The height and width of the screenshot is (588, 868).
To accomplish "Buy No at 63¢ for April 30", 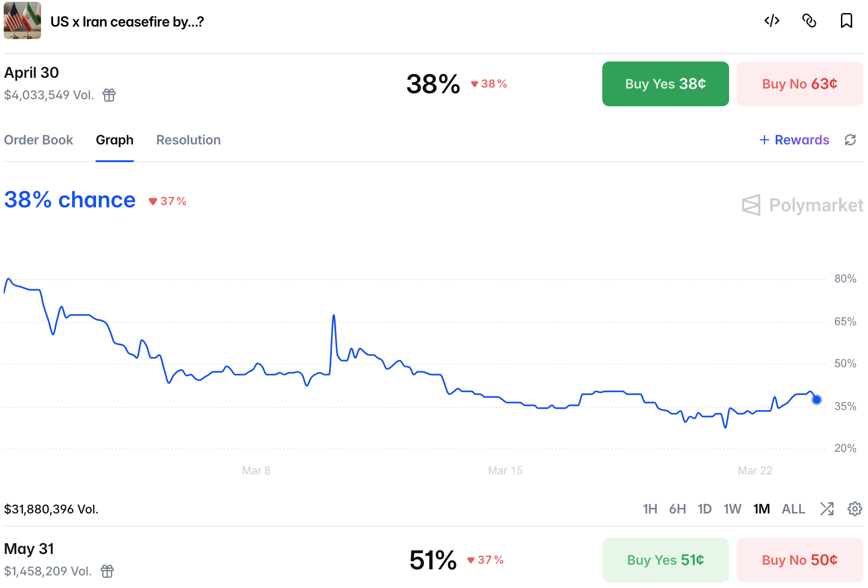I will coord(799,84).
